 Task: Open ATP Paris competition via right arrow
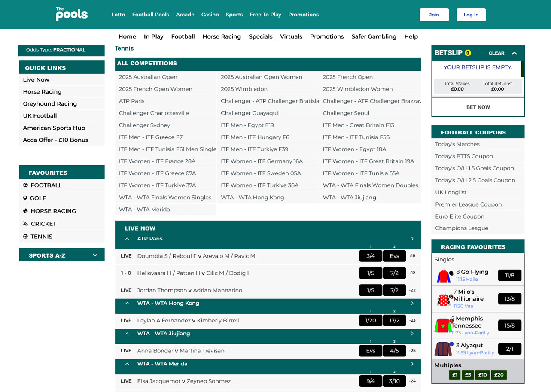coord(412,239)
